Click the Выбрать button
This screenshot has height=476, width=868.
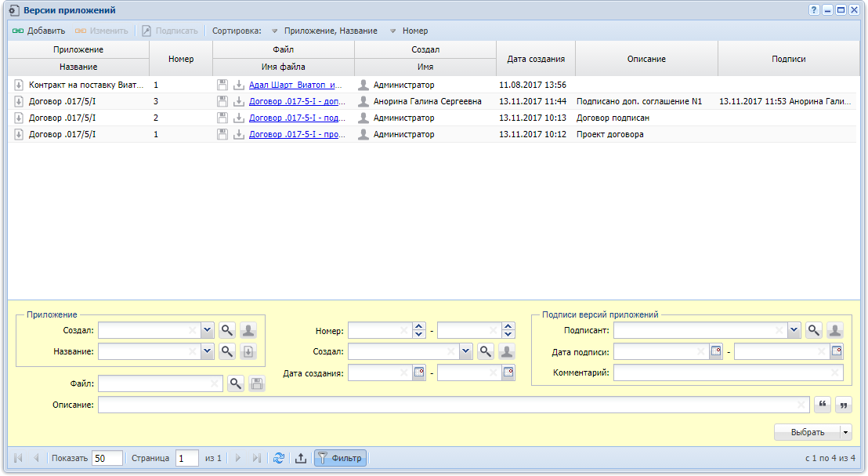coord(807,432)
